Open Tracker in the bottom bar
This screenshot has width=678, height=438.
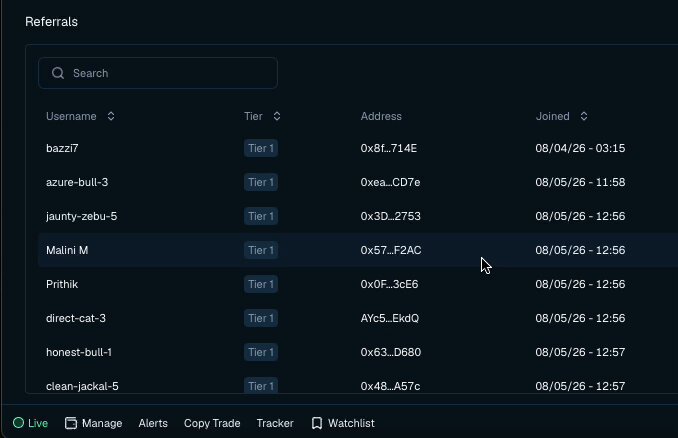(275, 423)
